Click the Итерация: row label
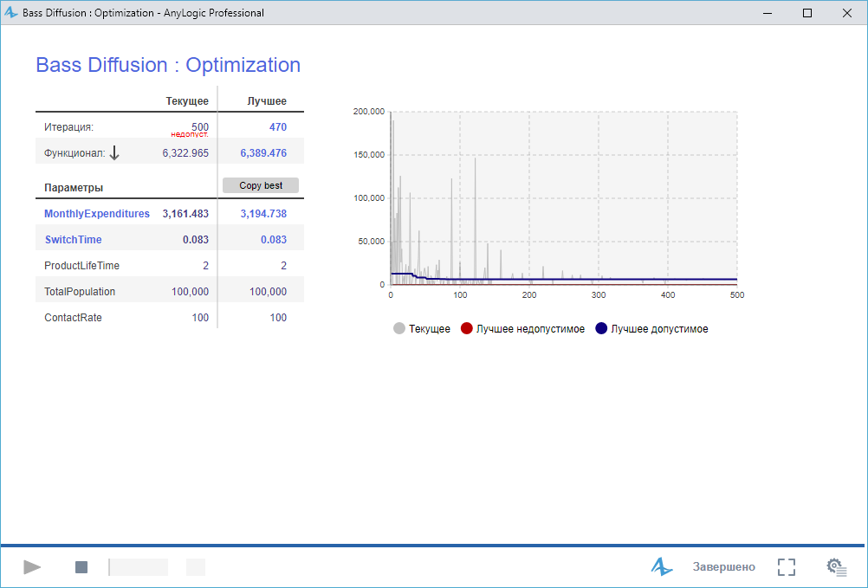This screenshot has height=588, width=868. [69, 127]
